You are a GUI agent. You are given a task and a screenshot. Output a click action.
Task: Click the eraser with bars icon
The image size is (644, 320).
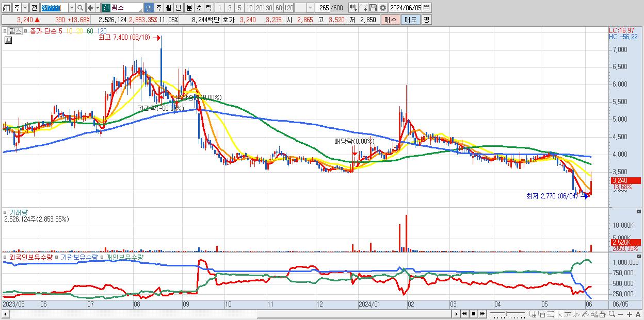pyautogui.click(x=594, y=314)
